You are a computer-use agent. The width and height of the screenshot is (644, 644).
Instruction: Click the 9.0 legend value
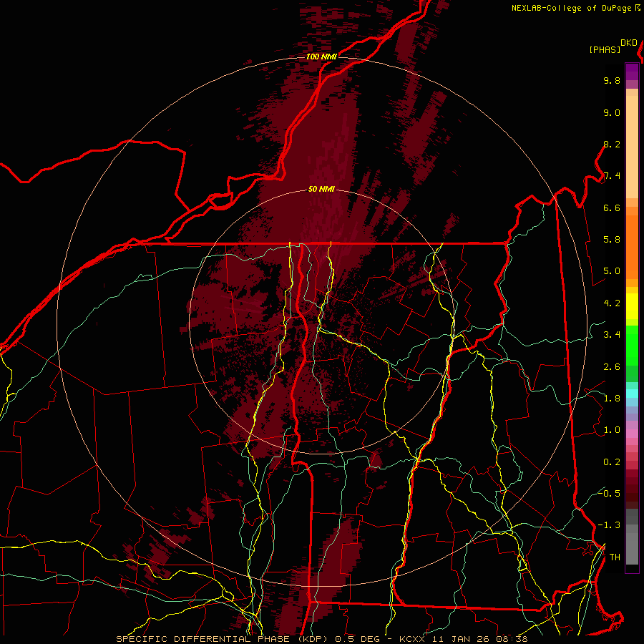point(612,112)
